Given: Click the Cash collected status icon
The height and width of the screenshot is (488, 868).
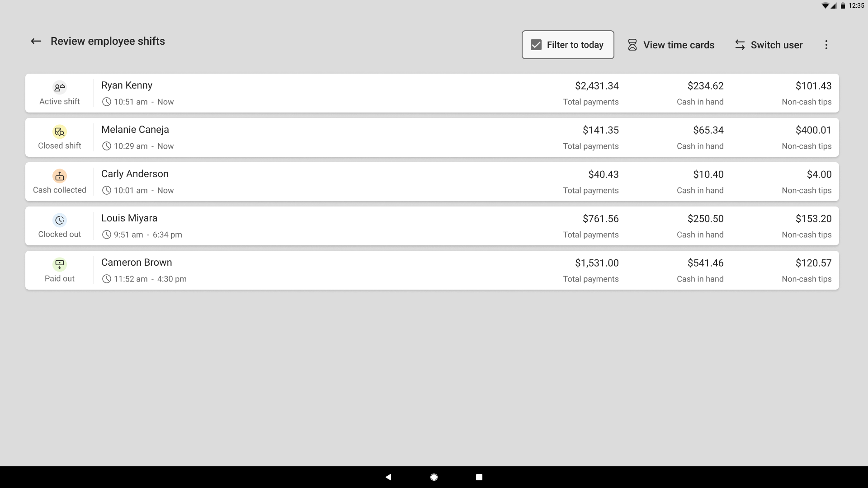Looking at the screenshot, I should pyautogui.click(x=60, y=176).
